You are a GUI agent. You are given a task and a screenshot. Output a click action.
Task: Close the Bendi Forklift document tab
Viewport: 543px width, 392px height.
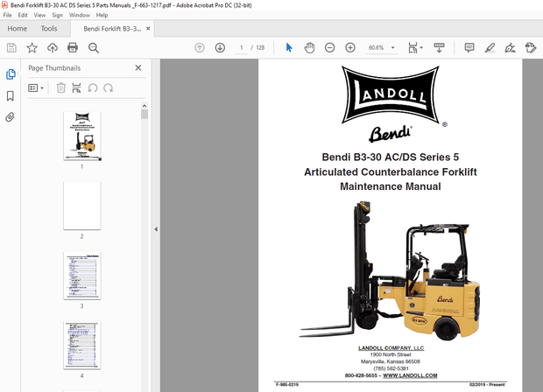tap(148, 29)
